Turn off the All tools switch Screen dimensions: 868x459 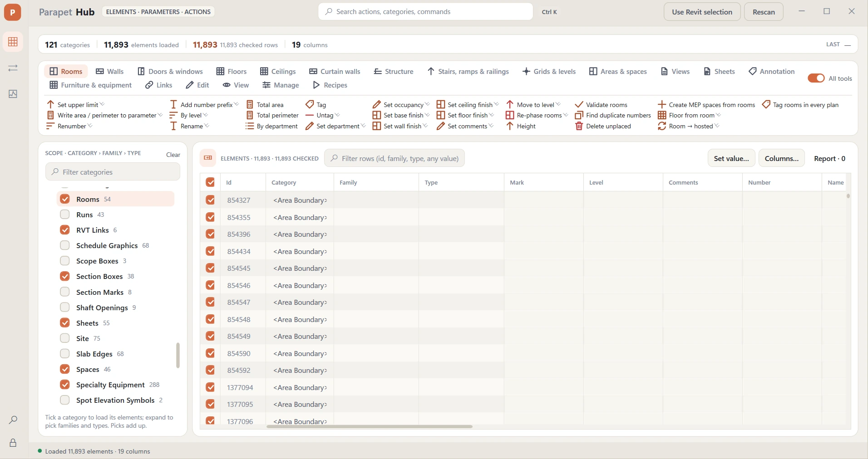(x=816, y=78)
